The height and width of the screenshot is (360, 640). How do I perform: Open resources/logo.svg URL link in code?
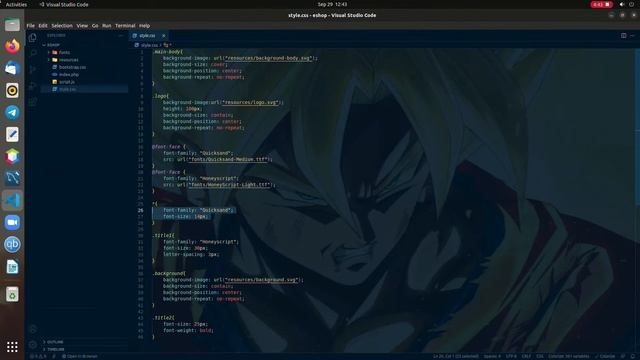tap(251, 102)
